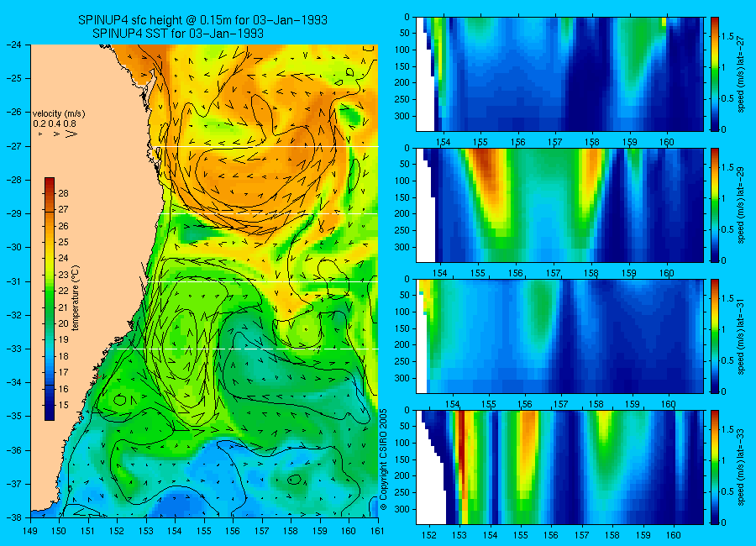Click the -33 latitude label on map axis
Screen dimensions: 756x546
tap(15, 349)
